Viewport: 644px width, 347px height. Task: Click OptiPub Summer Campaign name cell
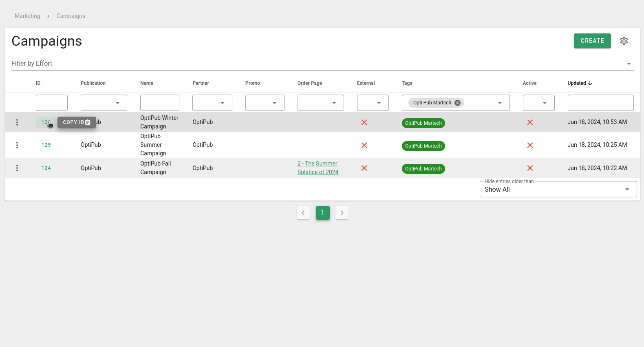153,145
